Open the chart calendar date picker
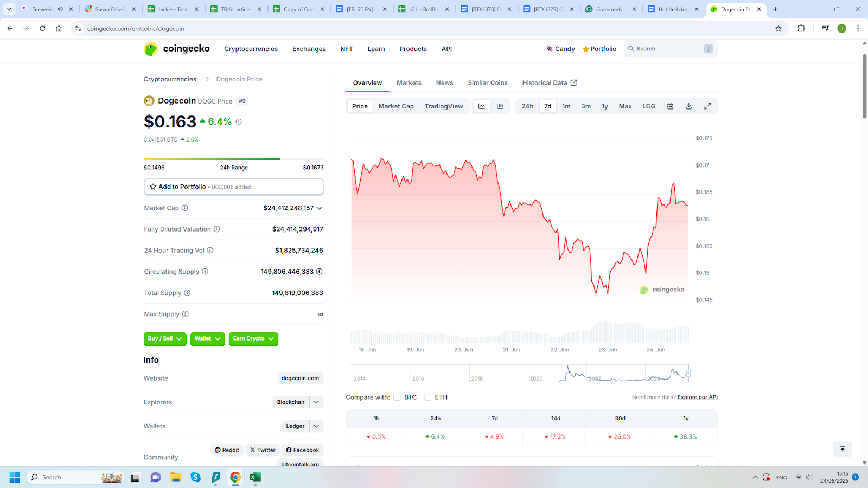The image size is (868, 488). click(x=670, y=106)
